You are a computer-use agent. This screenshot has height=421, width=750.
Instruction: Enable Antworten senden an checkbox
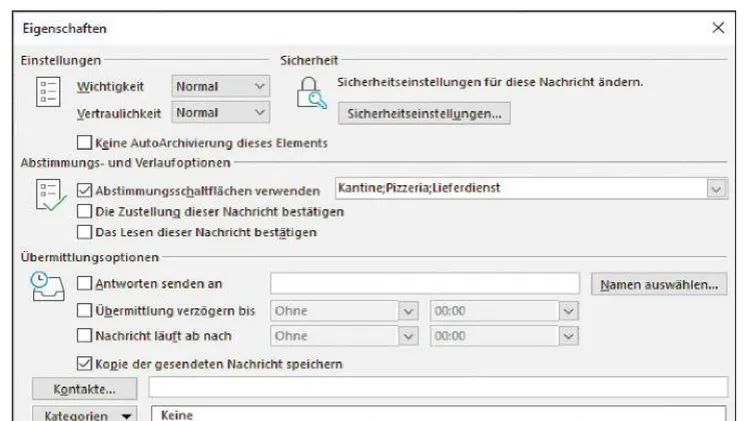pyautogui.click(x=84, y=283)
